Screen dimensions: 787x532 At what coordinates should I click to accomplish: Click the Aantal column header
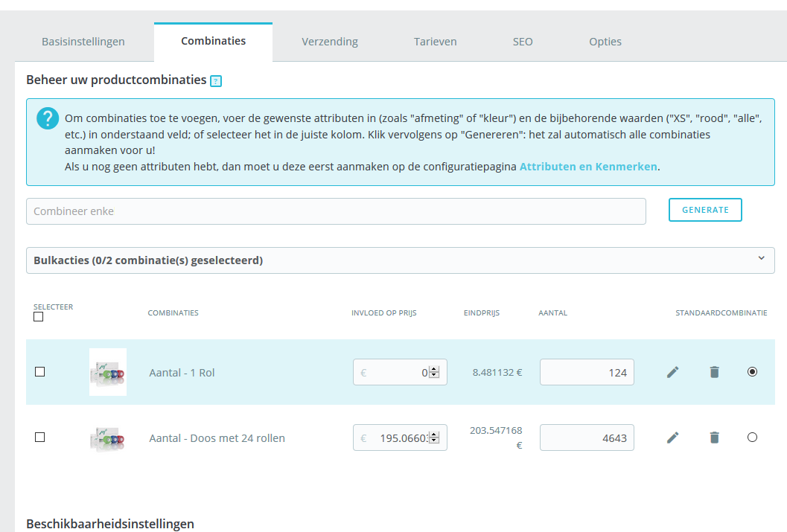(x=552, y=313)
